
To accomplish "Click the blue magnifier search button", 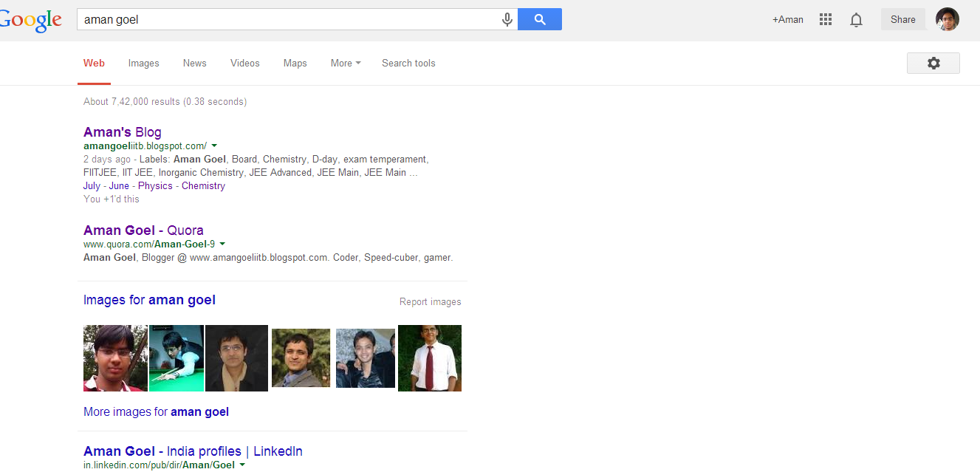I will tap(540, 19).
